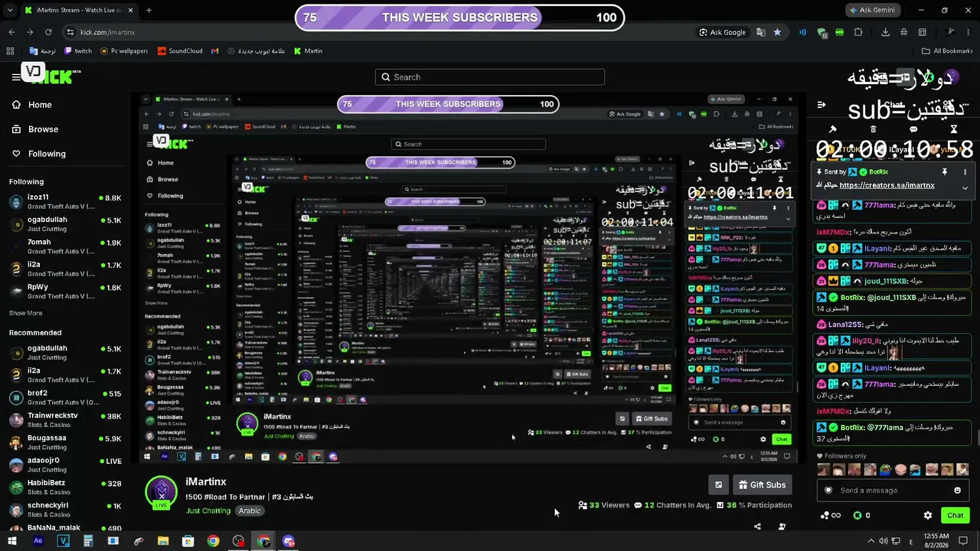Open HabibiBetz recommended channel

pos(65,487)
